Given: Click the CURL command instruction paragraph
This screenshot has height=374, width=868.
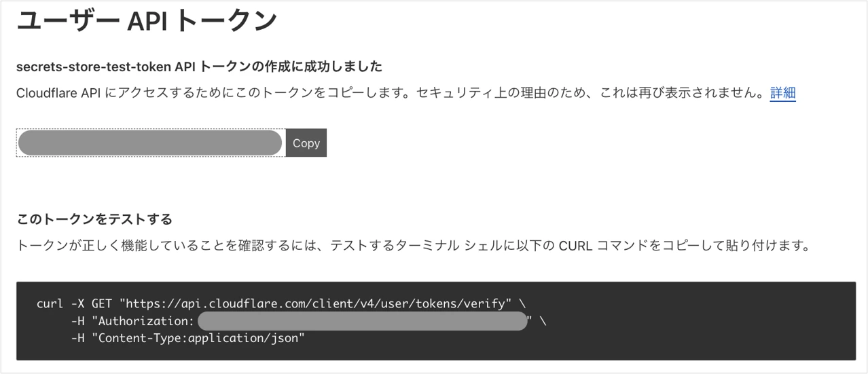Looking at the screenshot, I should click(x=413, y=246).
